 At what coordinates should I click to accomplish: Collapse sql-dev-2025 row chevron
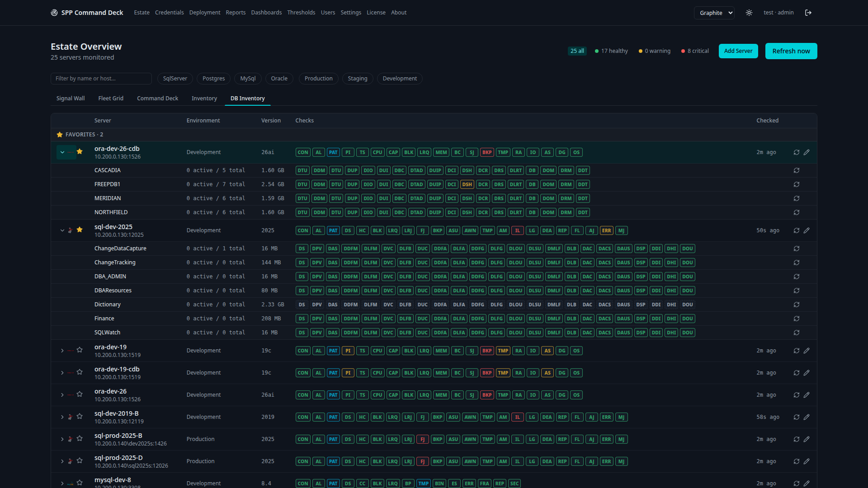62,230
